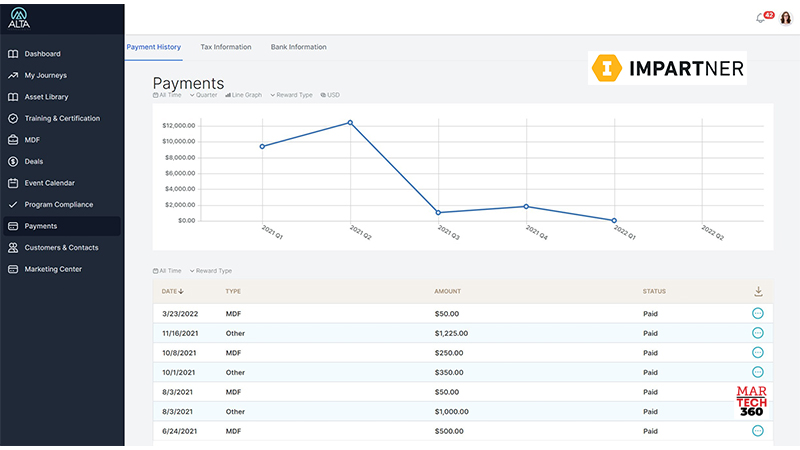Click the TYPE column header

233,291
